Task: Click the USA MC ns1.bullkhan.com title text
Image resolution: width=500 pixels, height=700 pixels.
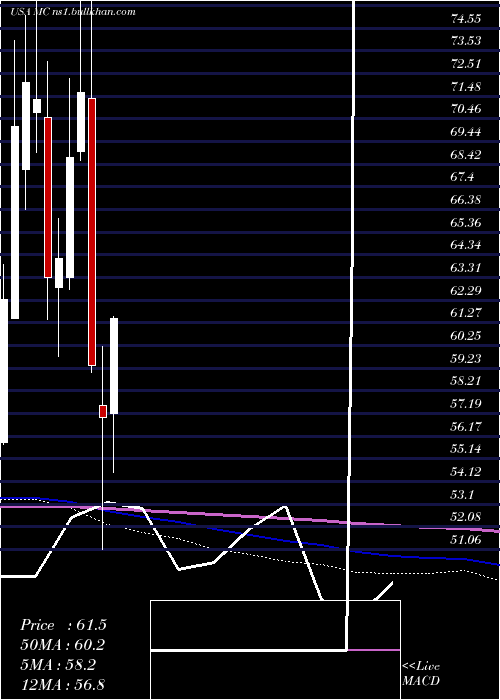Action: pyautogui.click(x=73, y=12)
